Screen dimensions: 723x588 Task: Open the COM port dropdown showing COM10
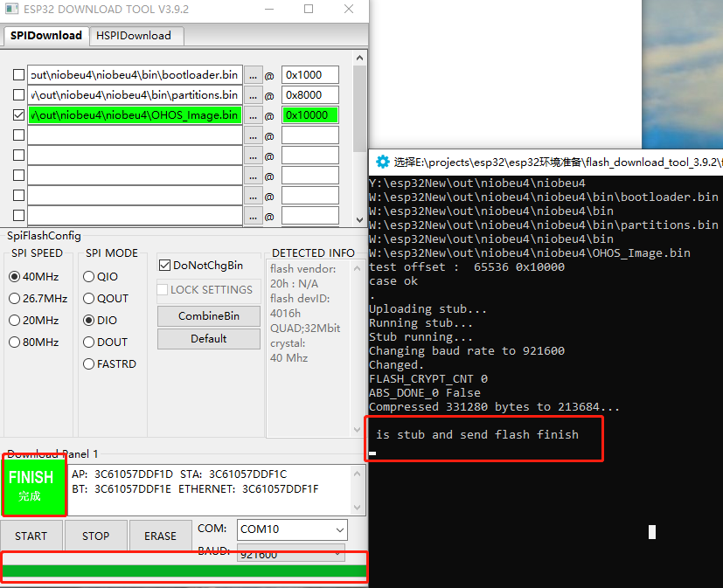[292, 529]
